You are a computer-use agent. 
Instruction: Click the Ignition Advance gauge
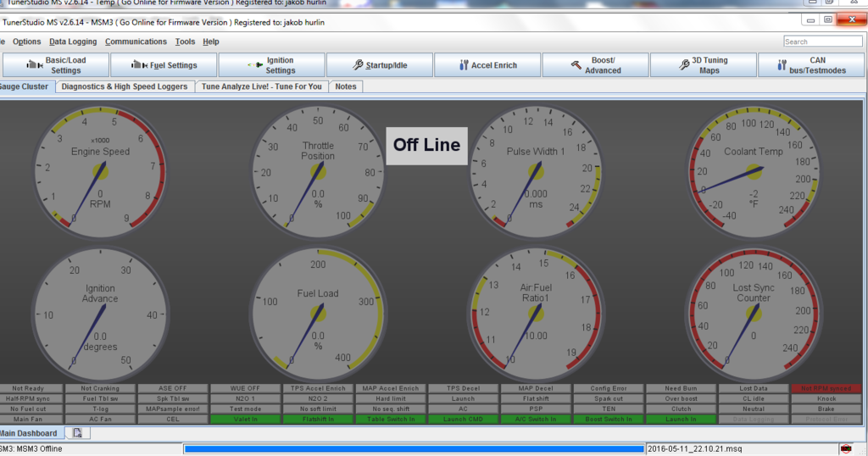(x=100, y=314)
